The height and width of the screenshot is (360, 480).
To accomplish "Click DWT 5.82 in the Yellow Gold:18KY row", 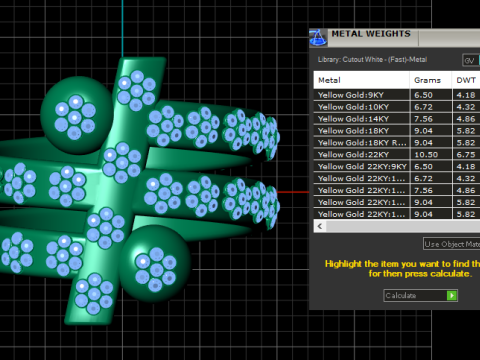I will pyautogui.click(x=466, y=131).
